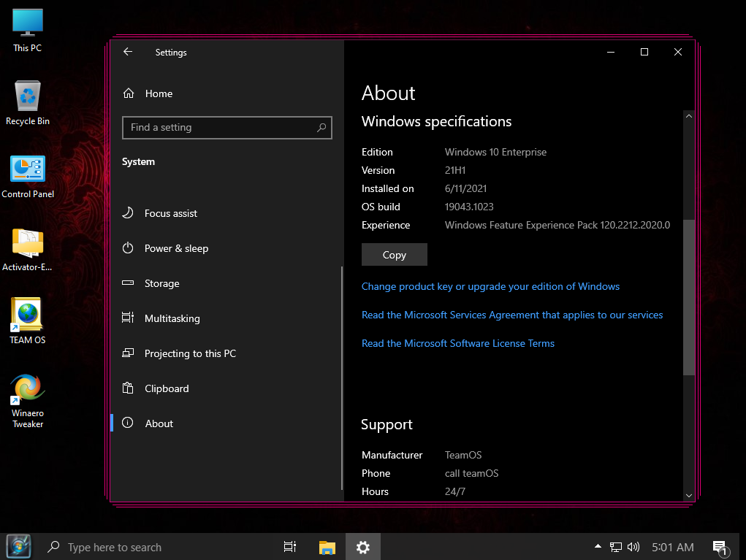Click the 21H1 version value
746x560 pixels.
[x=454, y=170]
